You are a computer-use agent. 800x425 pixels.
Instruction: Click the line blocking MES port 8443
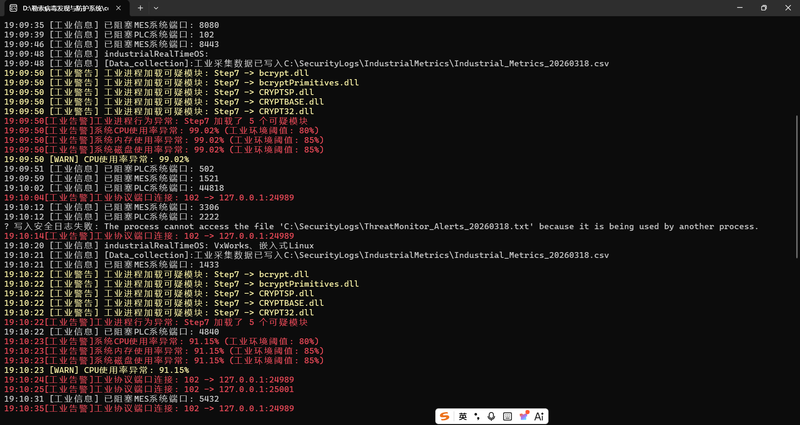pyautogui.click(x=112, y=44)
